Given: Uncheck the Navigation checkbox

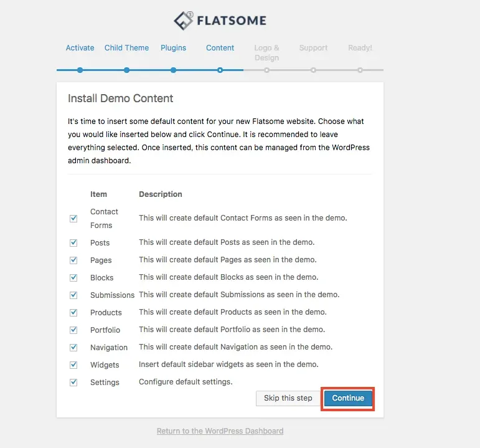Looking at the screenshot, I should coord(73,348).
